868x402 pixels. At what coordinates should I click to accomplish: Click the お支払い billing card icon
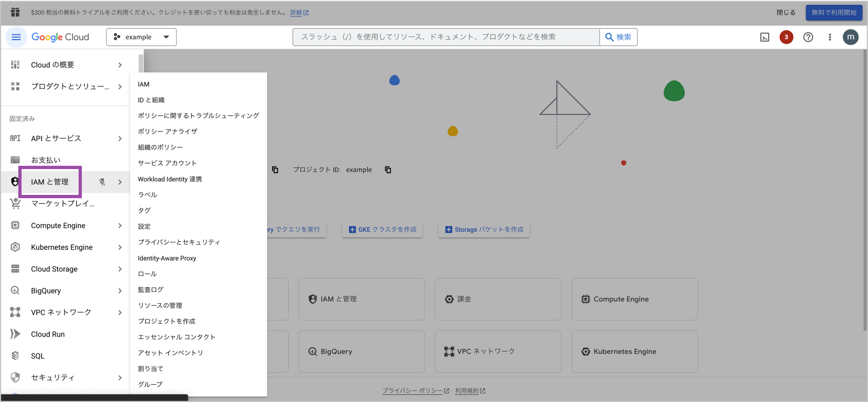coord(15,160)
